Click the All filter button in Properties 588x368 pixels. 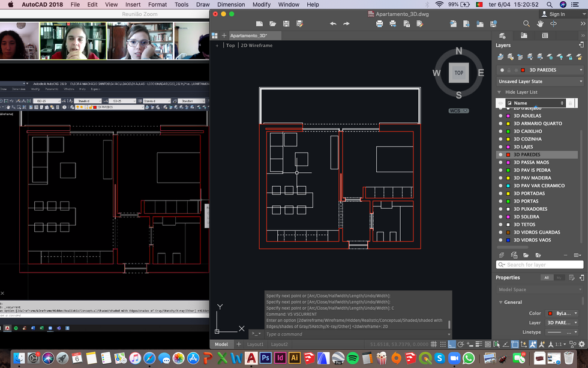tap(547, 277)
